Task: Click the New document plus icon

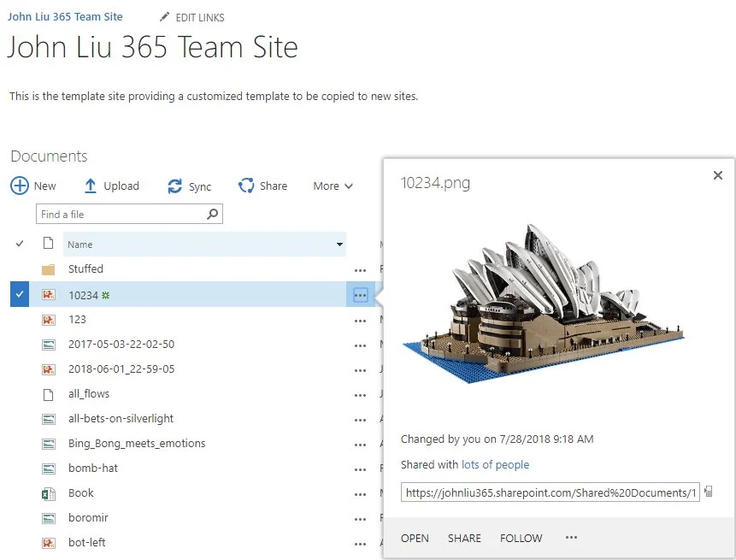Action: [x=19, y=186]
